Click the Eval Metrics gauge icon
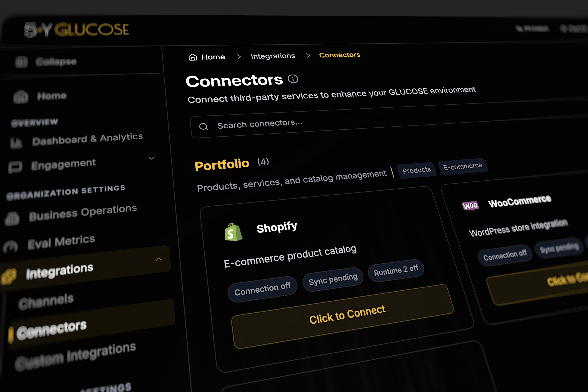588x392 pixels. click(x=10, y=247)
